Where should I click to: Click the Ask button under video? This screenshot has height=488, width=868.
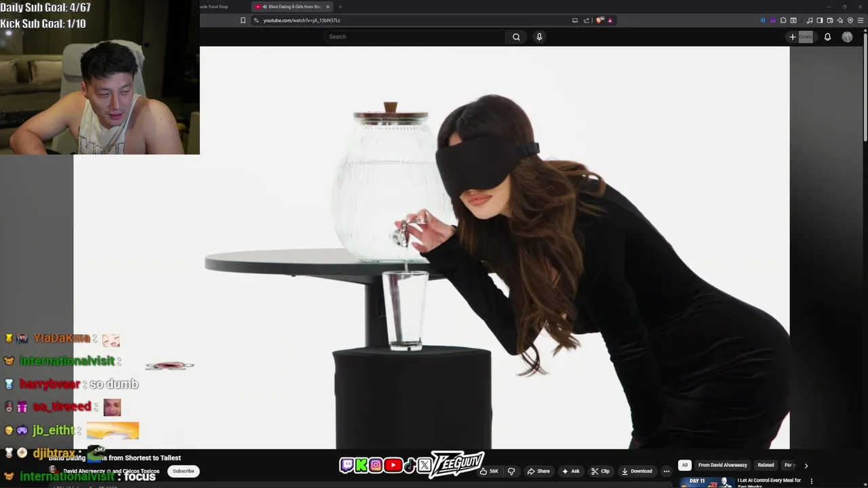(570, 471)
